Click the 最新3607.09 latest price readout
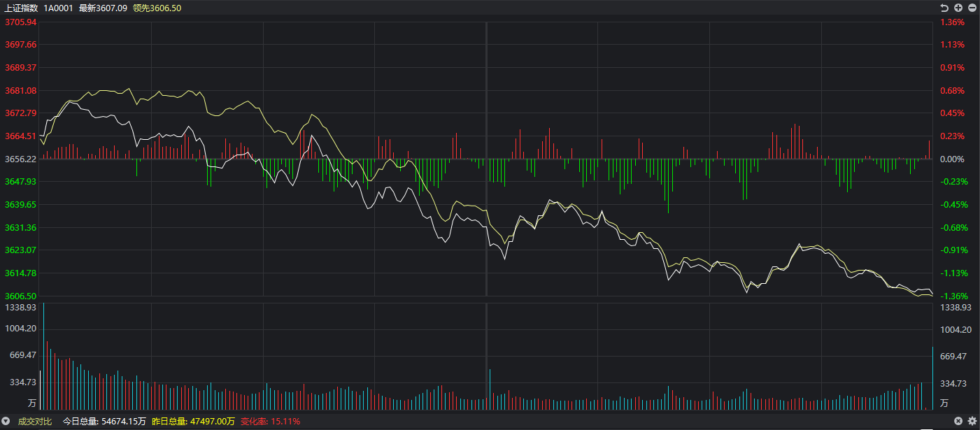This screenshot has width=980, height=430. [103, 8]
